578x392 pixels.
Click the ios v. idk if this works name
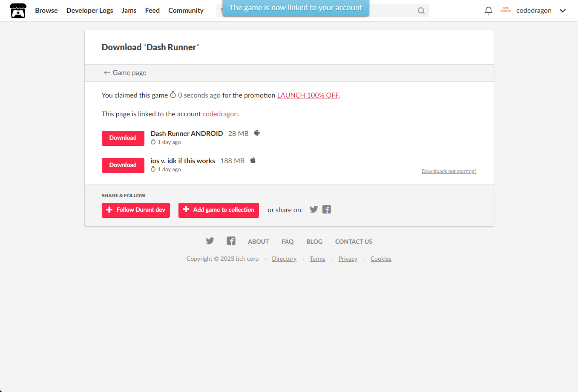click(x=183, y=161)
